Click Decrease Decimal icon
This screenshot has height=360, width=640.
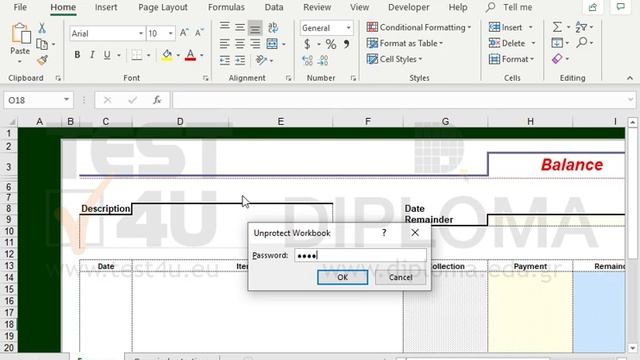click(x=323, y=60)
